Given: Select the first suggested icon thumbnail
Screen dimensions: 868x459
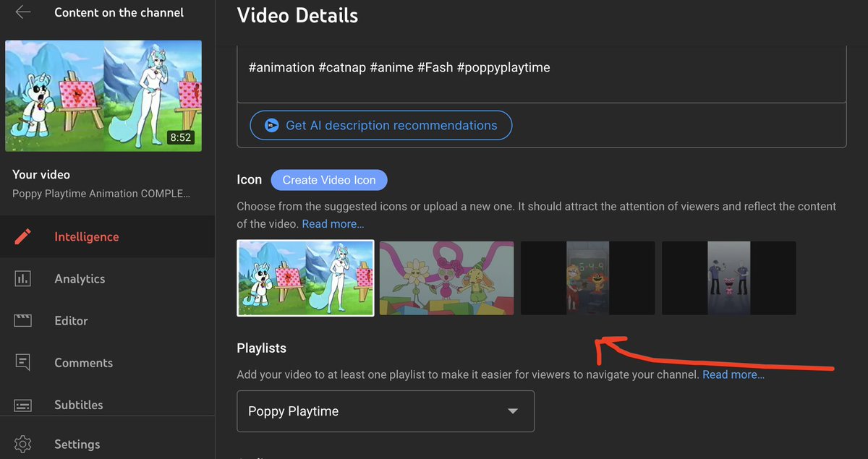Looking at the screenshot, I should click(x=305, y=278).
